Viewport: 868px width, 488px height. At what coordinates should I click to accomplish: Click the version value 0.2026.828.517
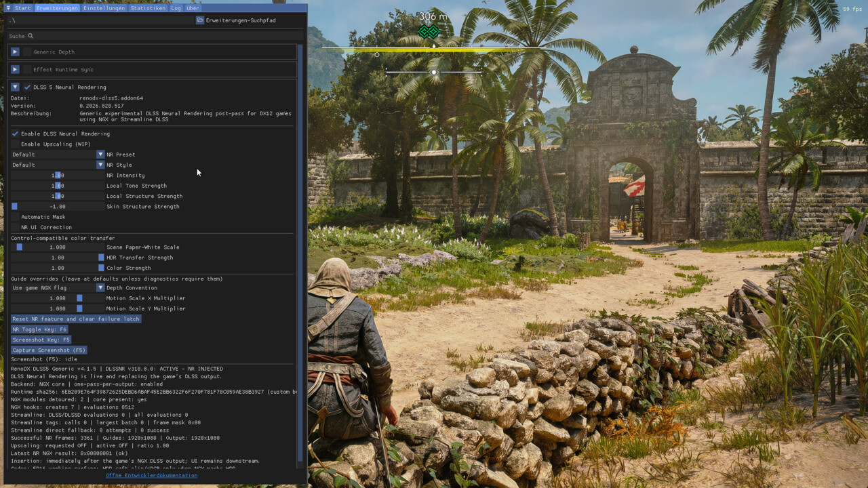coord(102,106)
